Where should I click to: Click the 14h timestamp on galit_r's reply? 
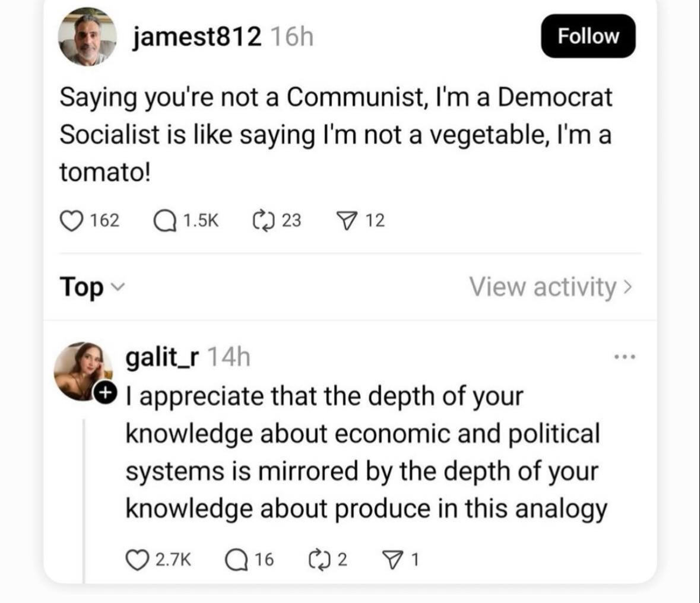[230, 357]
